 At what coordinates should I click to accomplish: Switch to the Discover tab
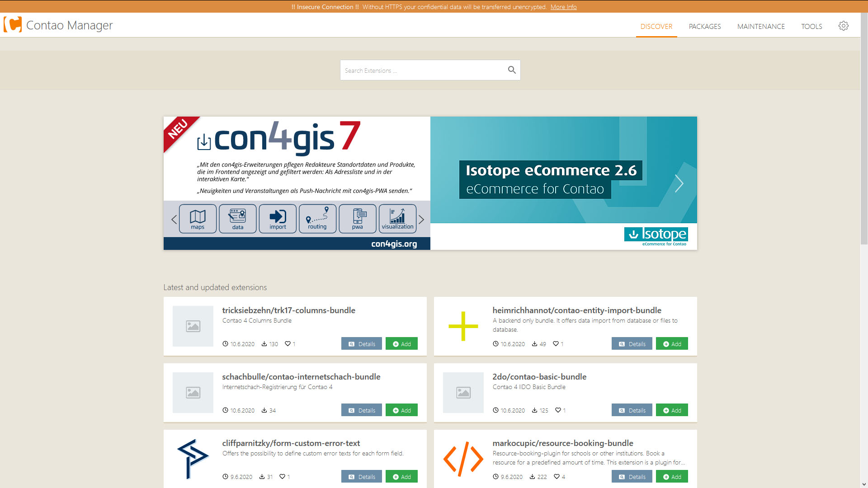click(656, 26)
